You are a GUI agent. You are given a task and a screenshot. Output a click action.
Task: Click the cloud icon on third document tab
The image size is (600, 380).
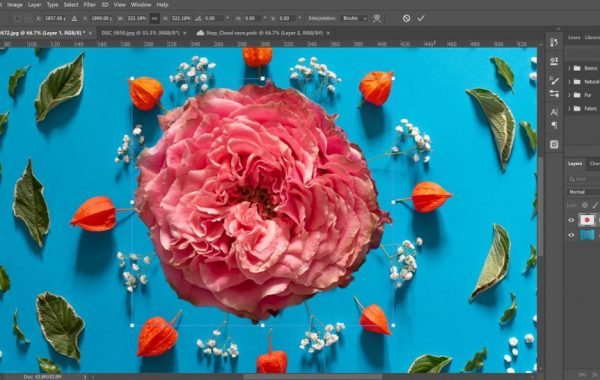[x=200, y=33]
